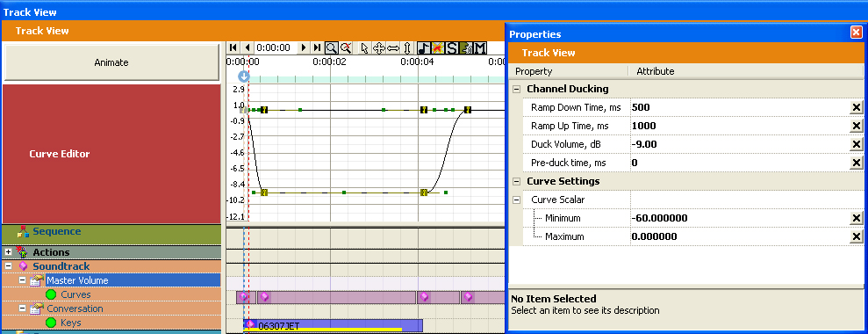The image size is (868, 334).
Task: Reset the Ramp Up Time value
Action: pyautogui.click(x=857, y=126)
